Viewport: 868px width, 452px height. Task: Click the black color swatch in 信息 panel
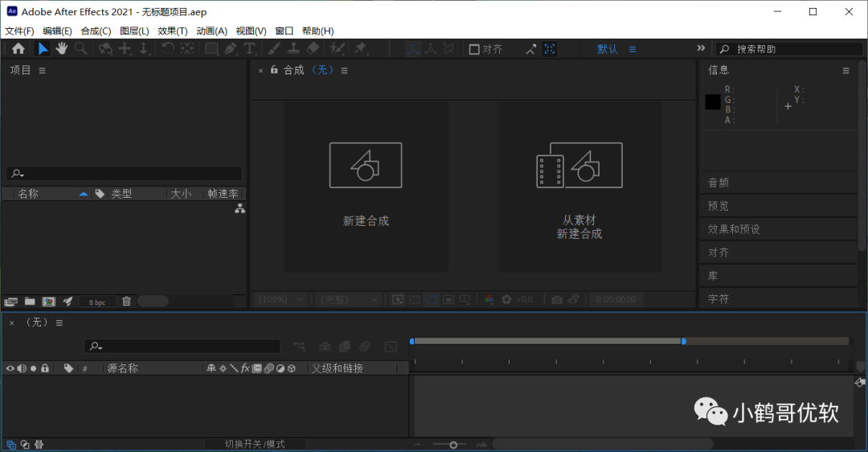tap(713, 102)
